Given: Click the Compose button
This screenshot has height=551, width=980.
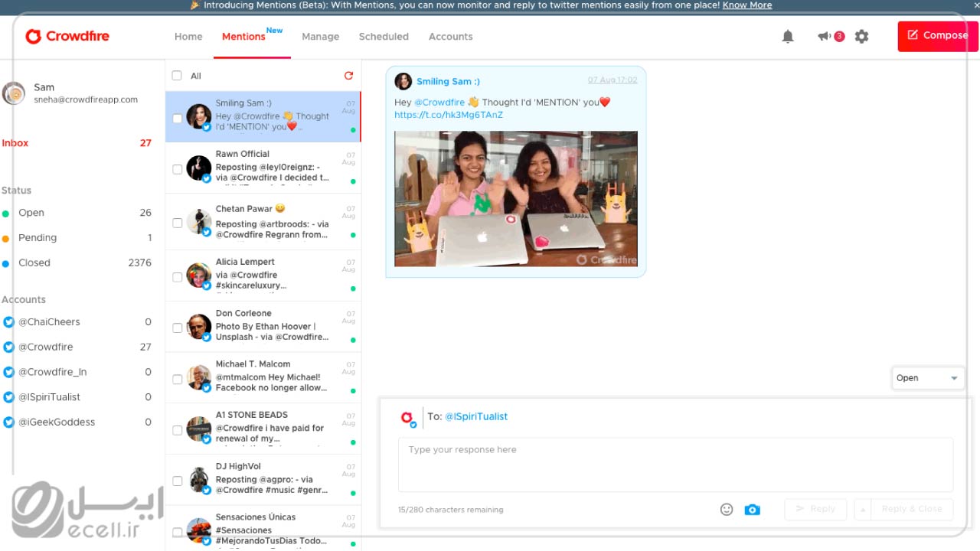Looking at the screenshot, I should tap(938, 36).
